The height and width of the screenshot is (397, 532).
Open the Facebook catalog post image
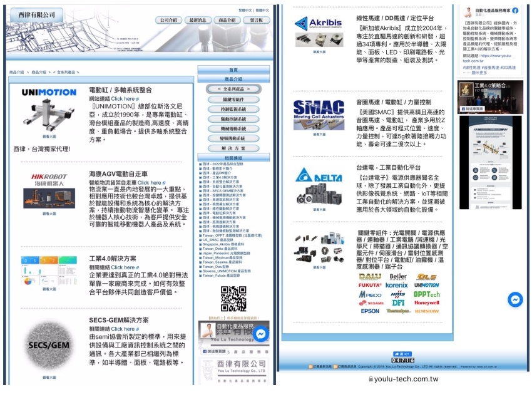pos(490,163)
